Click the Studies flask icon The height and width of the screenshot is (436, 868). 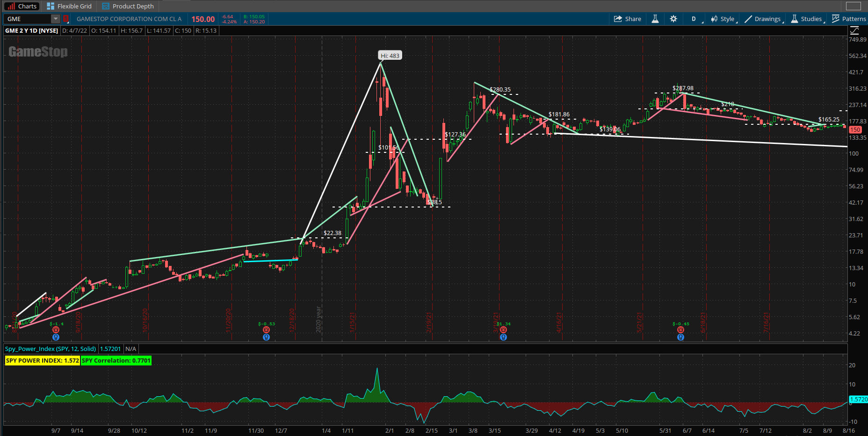[795, 19]
